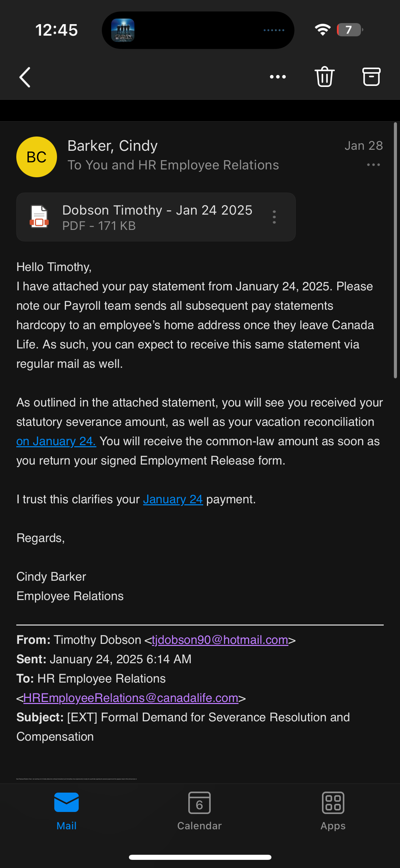Open the tjdobson90@hotmail.com email link

pyautogui.click(x=220, y=640)
